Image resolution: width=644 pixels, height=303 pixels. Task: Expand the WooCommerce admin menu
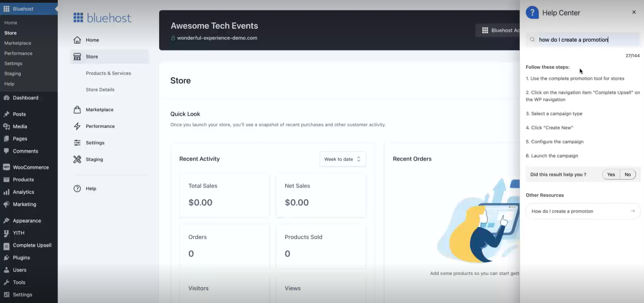click(x=31, y=167)
